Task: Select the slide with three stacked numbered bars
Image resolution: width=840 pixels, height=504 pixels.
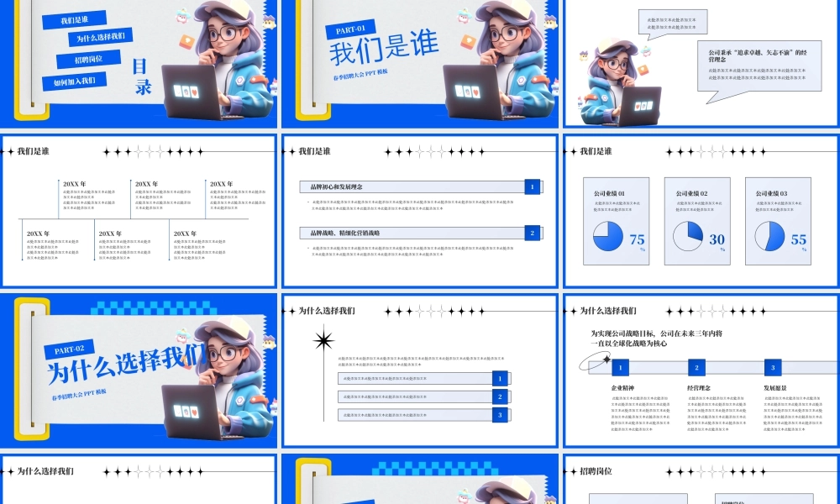Action: point(420,370)
